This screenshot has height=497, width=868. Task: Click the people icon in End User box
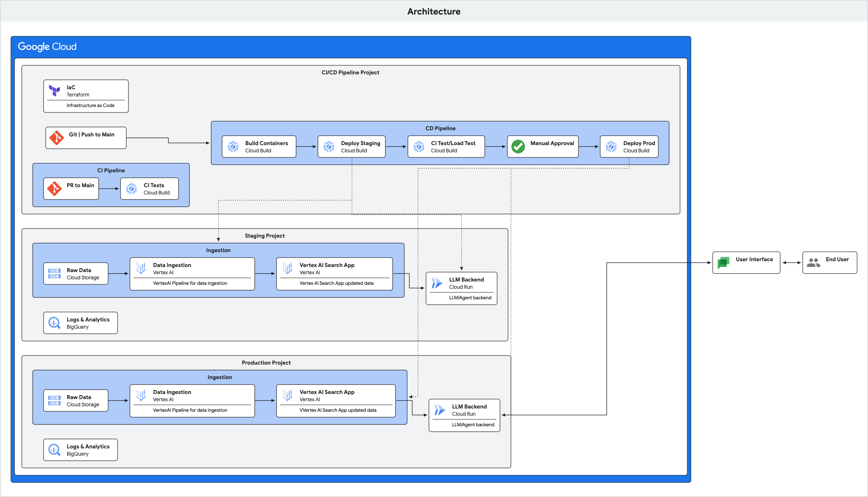coord(813,263)
